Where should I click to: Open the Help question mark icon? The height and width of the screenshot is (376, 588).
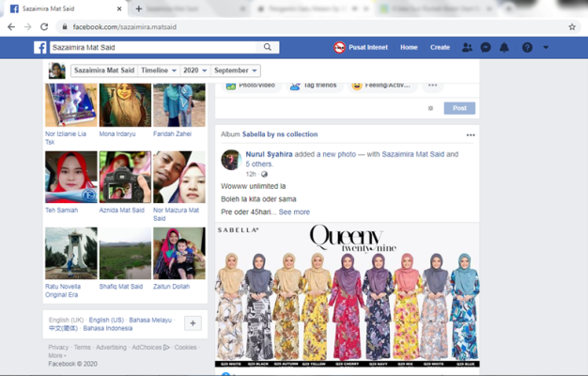pyautogui.click(x=527, y=47)
